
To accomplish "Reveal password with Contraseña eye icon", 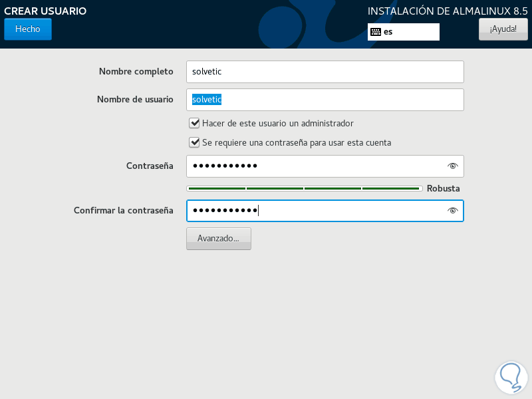I will [x=452, y=166].
